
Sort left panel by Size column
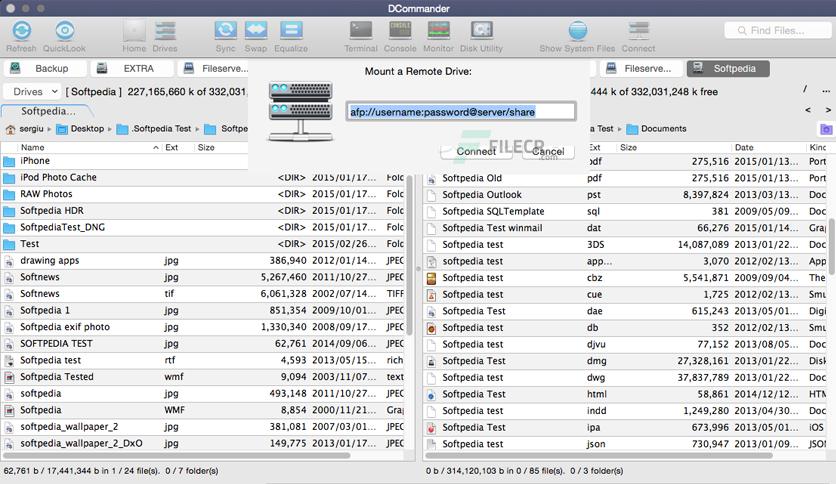click(x=221, y=147)
